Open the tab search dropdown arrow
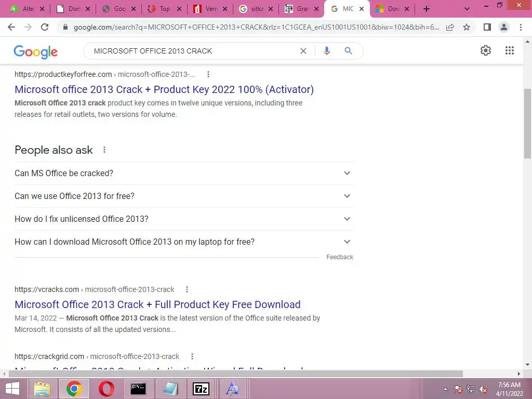The height and width of the screenshot is (399, 532). pos(467,9)
